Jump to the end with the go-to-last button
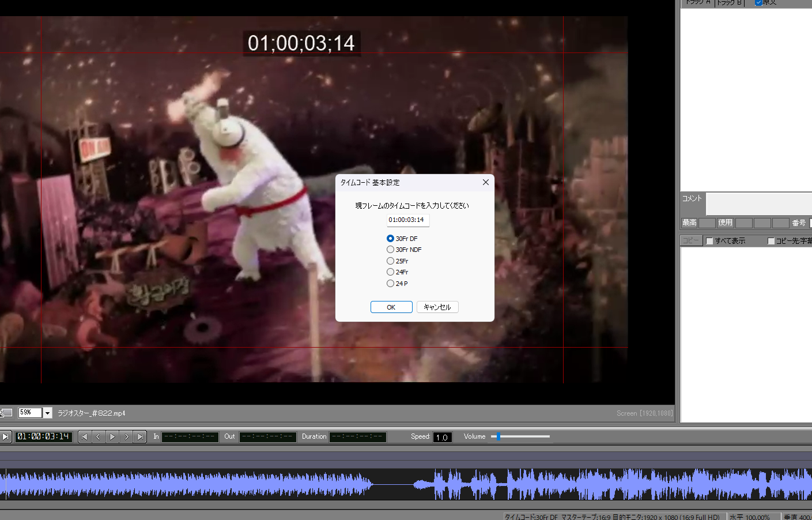812x520 pixels. pyautogui.click(x=140, y=437)
